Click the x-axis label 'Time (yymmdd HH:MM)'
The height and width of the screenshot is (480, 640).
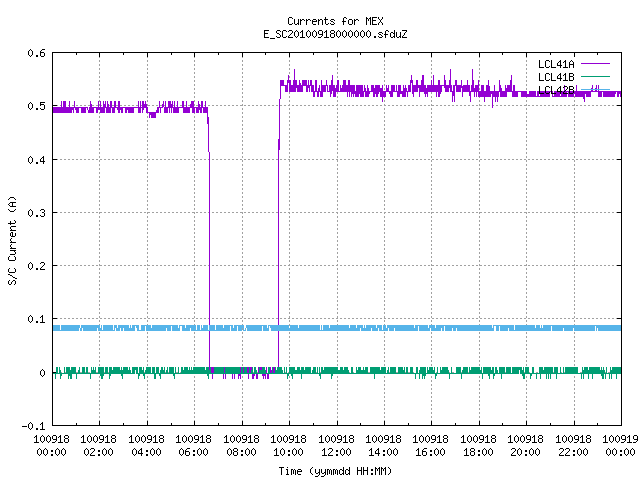click(x=335, y=471)
